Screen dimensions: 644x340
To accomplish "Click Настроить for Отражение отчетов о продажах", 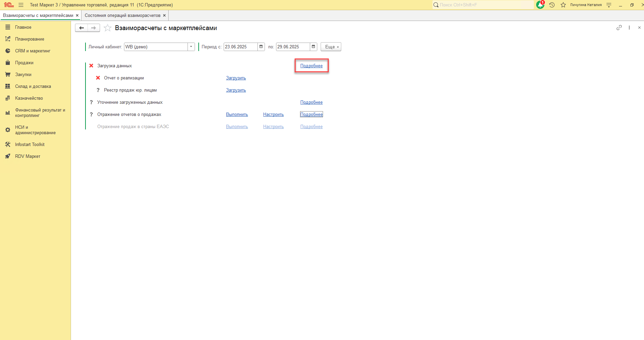I will pyautogui.click(x=273, y=115).
